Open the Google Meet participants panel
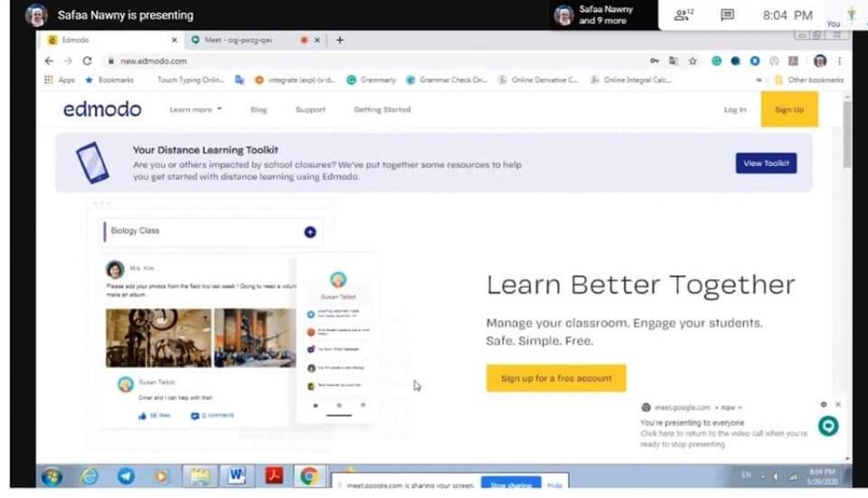 (x=682, y=15)
